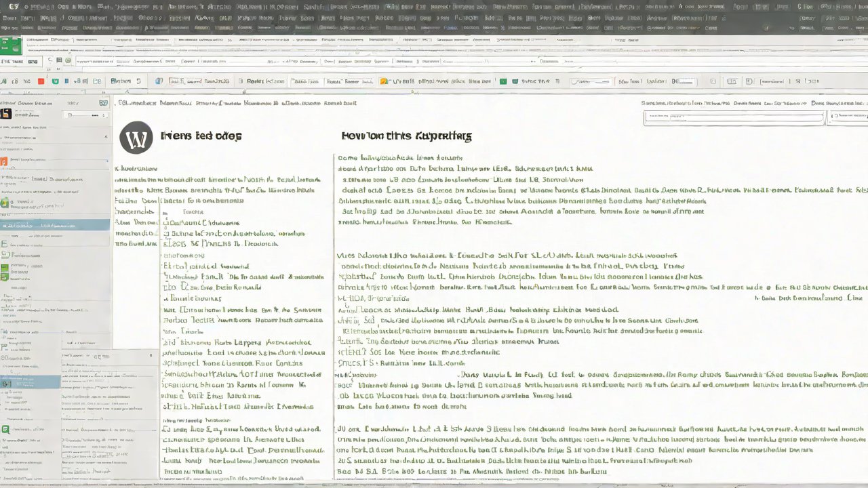Open the small combo box in the right toolbar
The image size is (868, 488).
tap(589, 81)
